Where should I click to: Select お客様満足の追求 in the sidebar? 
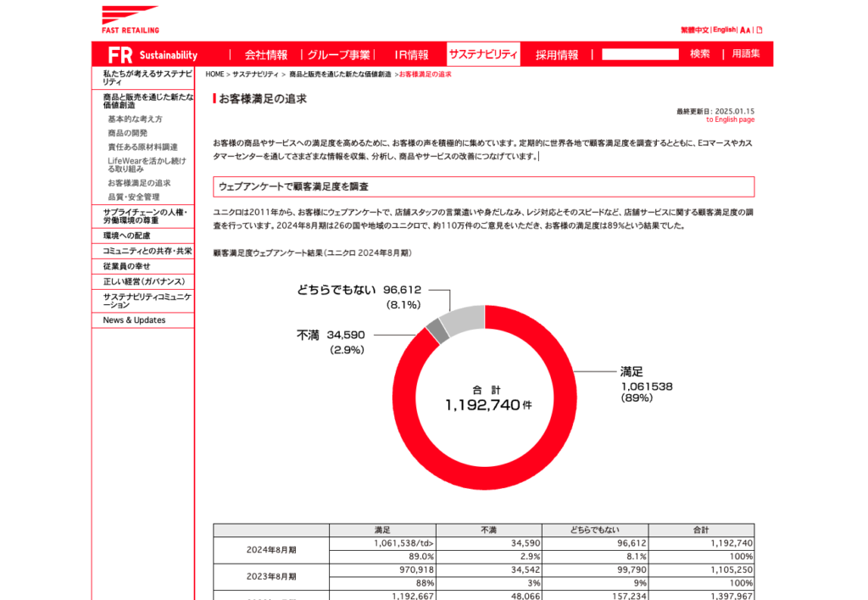tap(139, 183)
